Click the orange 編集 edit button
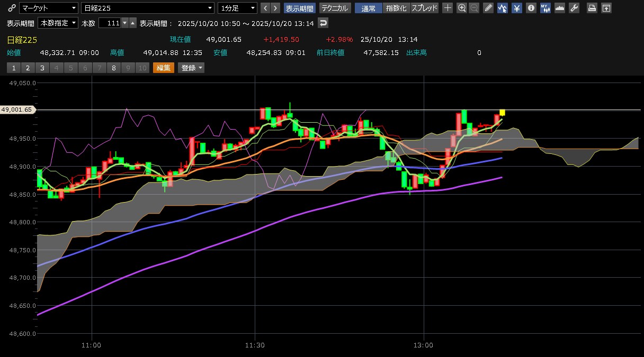 163,68
